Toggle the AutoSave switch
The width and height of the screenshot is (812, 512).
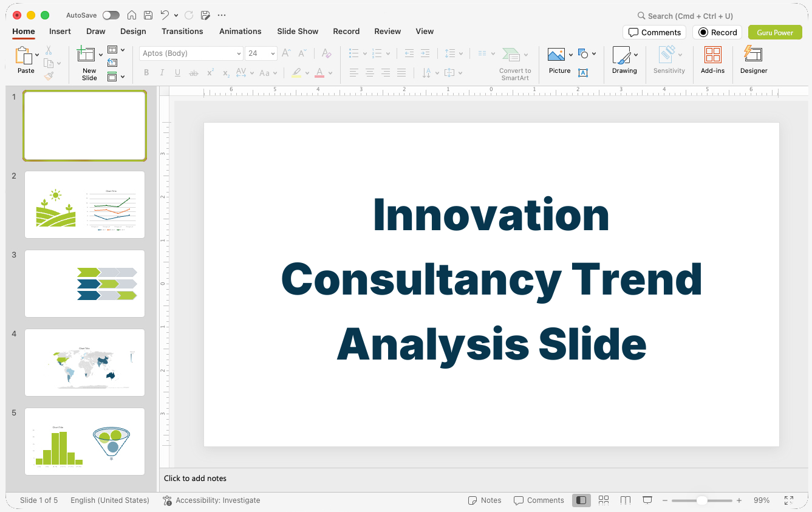click(x=111, y=15)
